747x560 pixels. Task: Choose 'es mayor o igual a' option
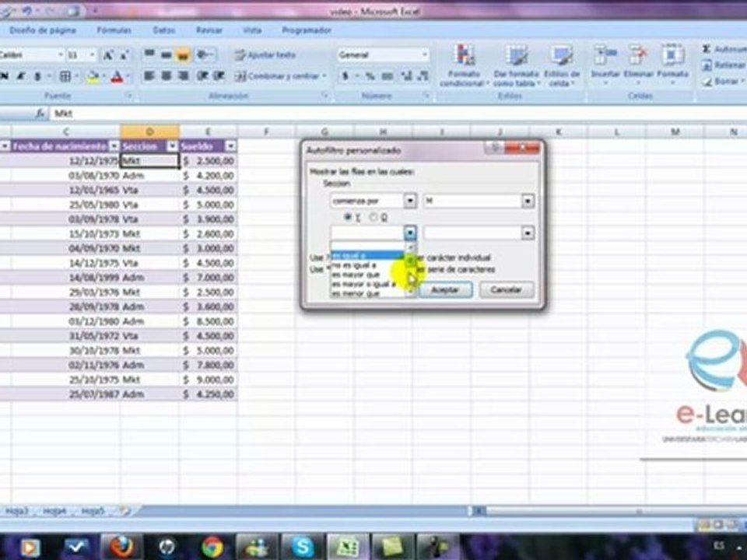pos(366,285)
